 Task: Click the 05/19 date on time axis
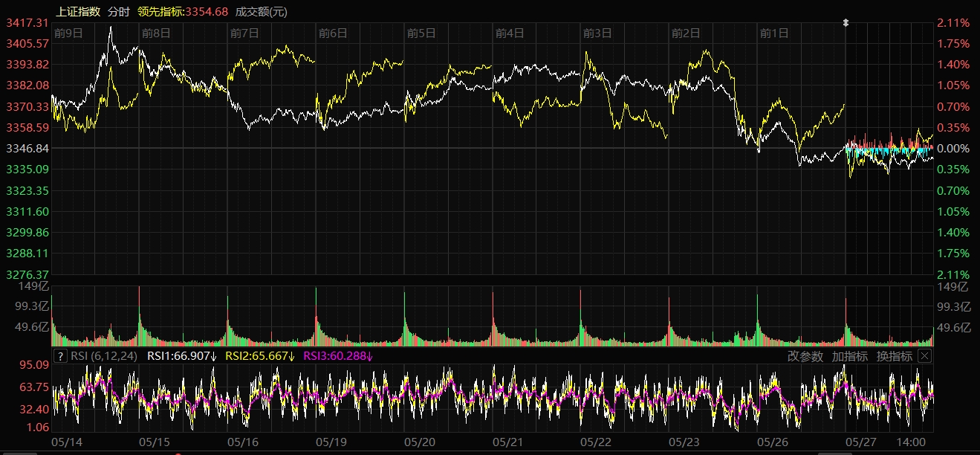pyautogui.click(x=331, y=442)
